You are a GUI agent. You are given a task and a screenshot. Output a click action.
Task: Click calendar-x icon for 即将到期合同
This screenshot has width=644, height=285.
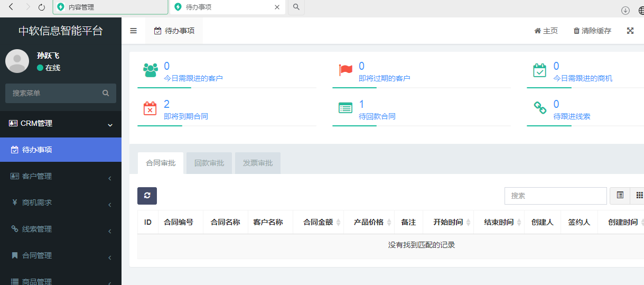coord(150,108)
